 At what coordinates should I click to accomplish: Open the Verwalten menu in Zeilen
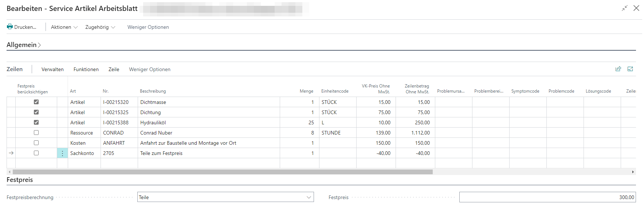(x=52, y=69)
